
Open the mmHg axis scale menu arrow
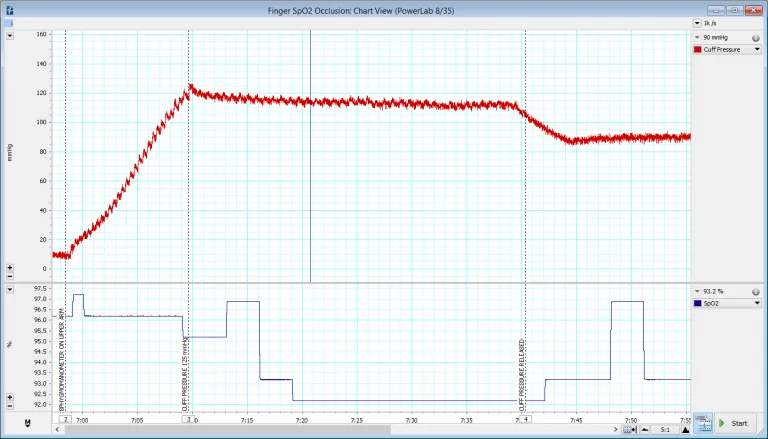(x=10, y=35)
